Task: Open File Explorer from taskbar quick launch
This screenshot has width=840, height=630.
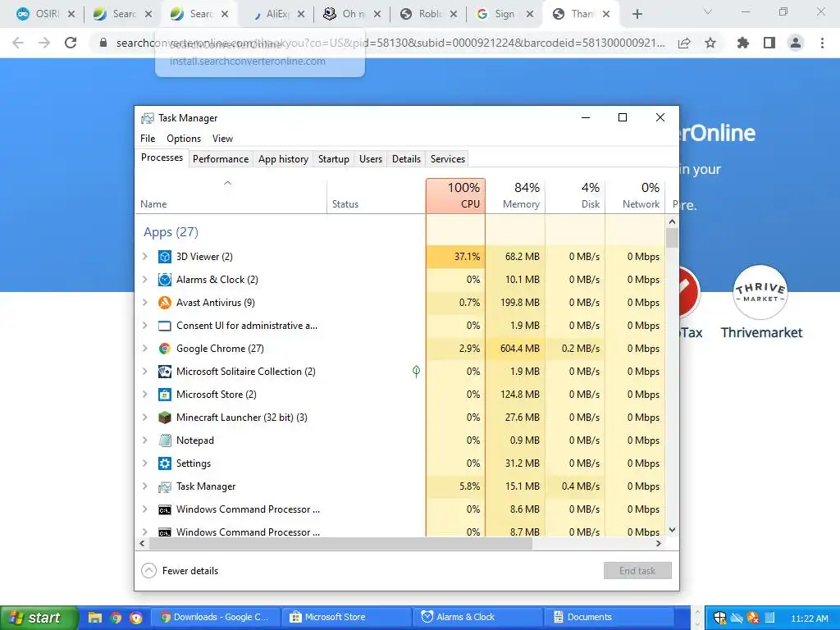Action: pyautogui.click(x=95, y=618)
